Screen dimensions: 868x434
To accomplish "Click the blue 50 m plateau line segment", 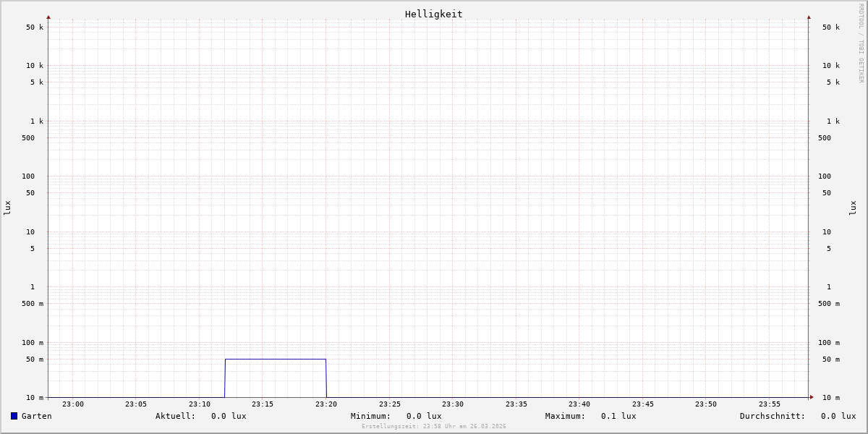I will point(276,359).
